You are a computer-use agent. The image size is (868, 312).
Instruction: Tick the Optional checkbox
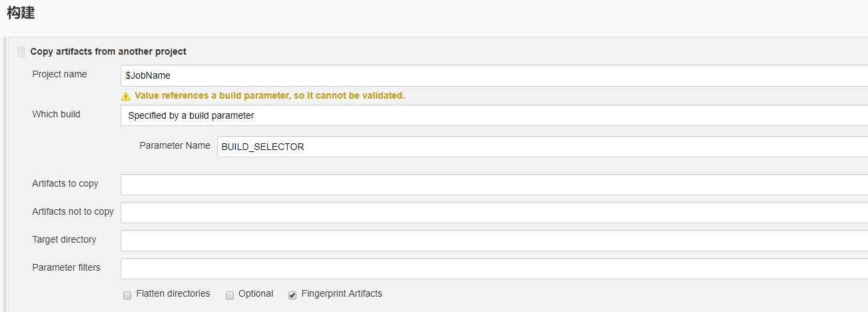coord(230,295)
